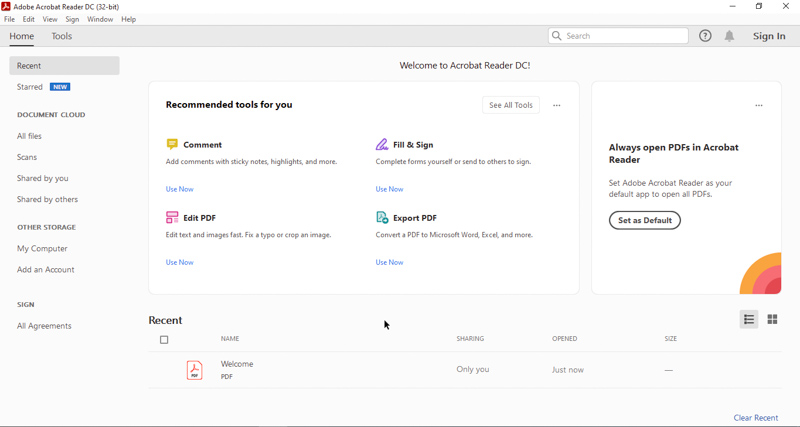Click See All Tools button

pyautogui.click(x=510, y=105)
